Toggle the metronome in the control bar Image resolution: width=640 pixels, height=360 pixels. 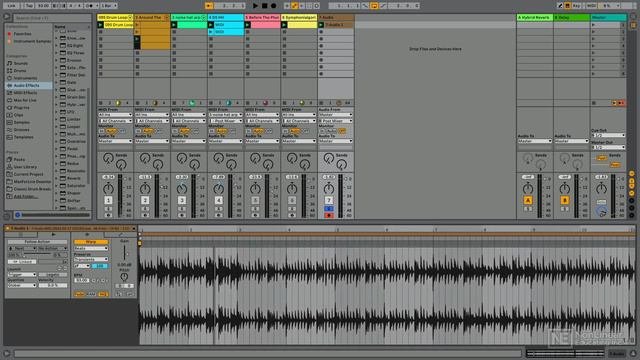(x=90, y=6)
